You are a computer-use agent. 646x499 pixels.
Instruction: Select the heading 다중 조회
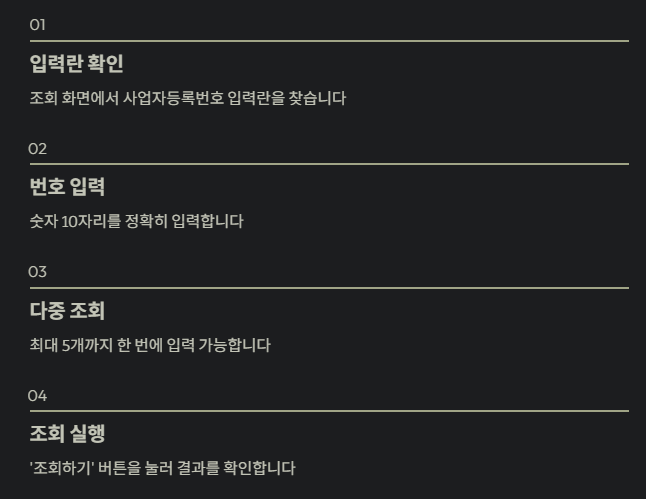pyautogui.click(x=68, y=310)
